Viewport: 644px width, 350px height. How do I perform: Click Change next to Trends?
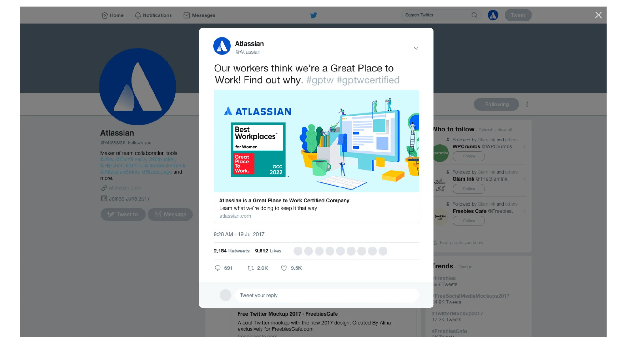click(465, 267)
